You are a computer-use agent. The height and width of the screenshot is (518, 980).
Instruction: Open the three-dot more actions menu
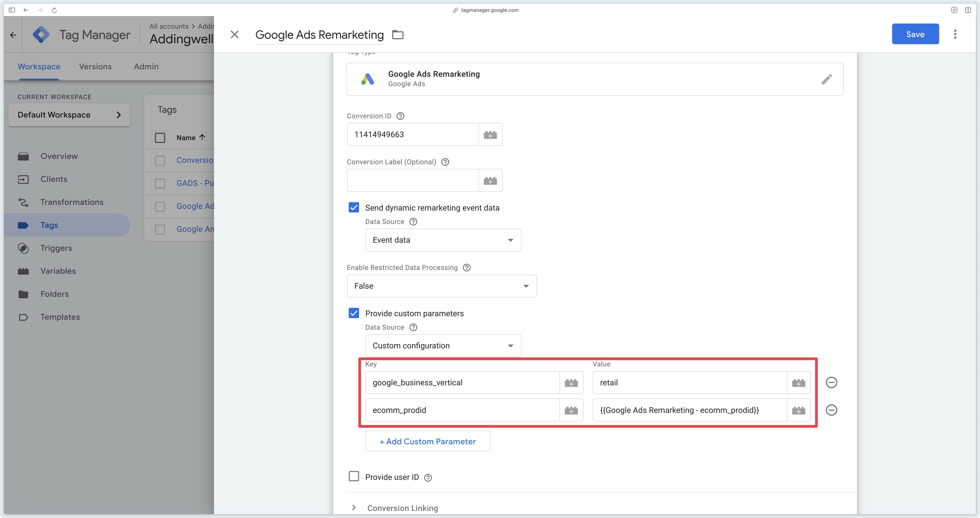point(955,34)
